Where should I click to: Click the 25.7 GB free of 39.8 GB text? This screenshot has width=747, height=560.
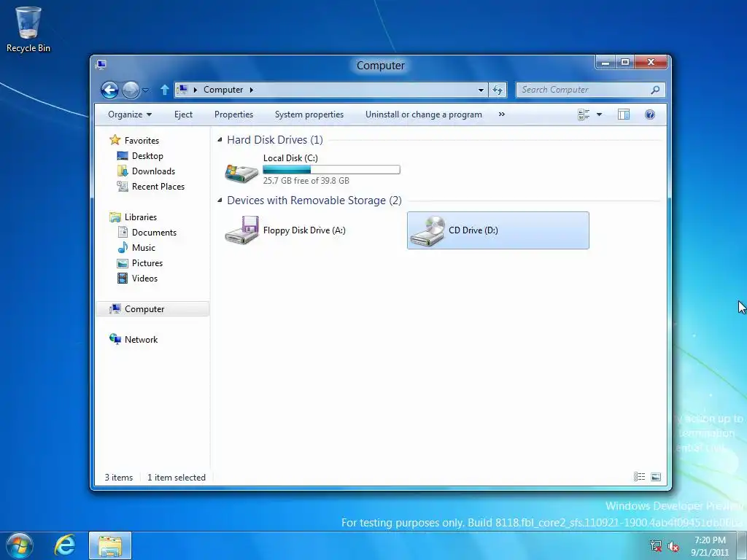(x=306, y=181)
